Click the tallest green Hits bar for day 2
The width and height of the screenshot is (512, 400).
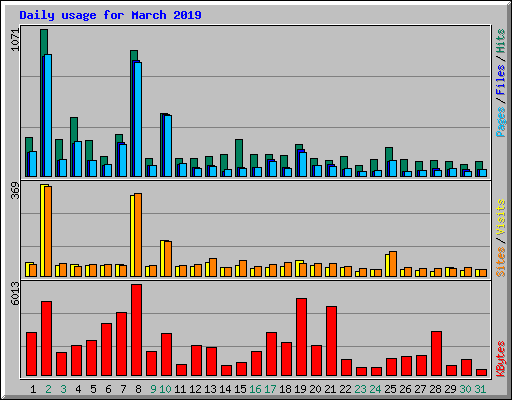point(44,42)
